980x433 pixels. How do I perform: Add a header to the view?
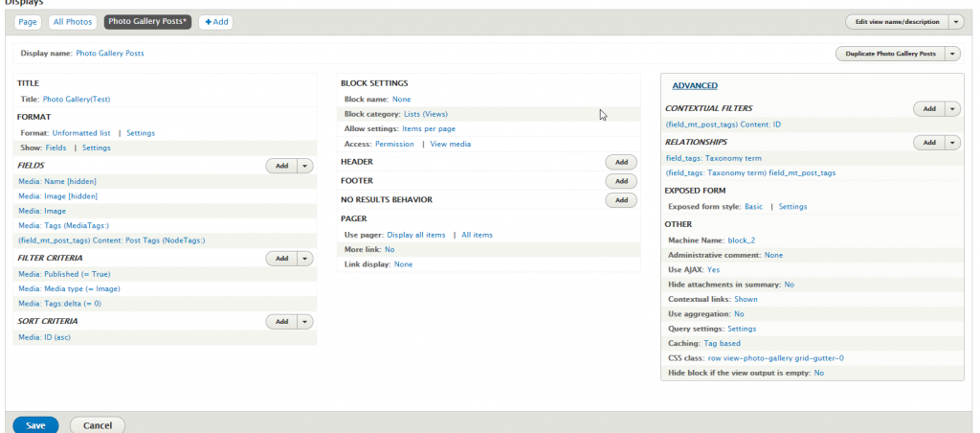pyautogui.click(x=620, y=163)
